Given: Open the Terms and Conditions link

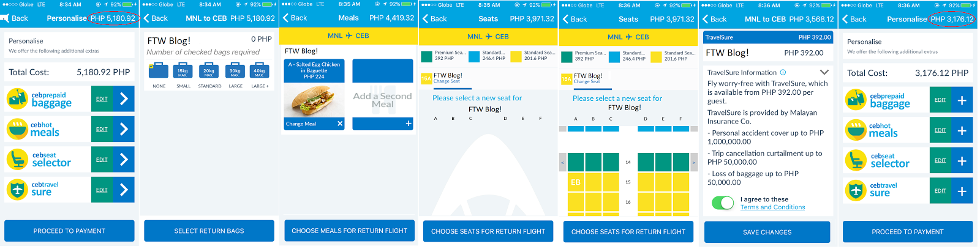Looking at the screenshot, I should 772,207.
